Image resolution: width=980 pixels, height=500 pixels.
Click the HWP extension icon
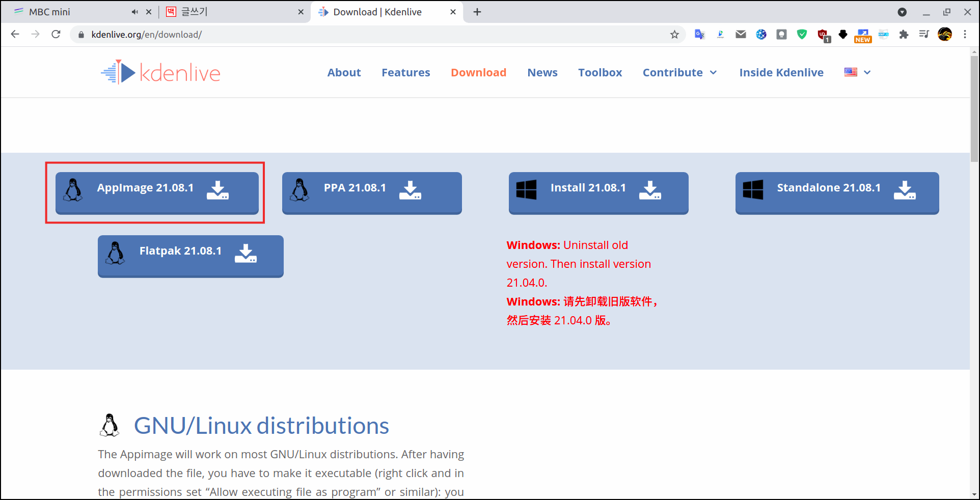point(883,34)
